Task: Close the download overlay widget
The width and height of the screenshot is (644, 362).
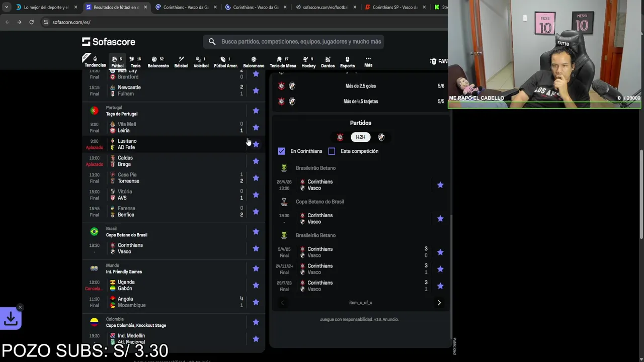Action: pos(20,307)
